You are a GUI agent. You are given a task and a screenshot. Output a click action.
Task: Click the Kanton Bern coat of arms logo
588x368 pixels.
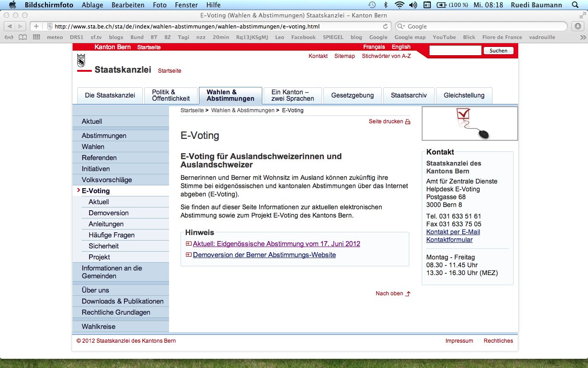click(81, 60)
